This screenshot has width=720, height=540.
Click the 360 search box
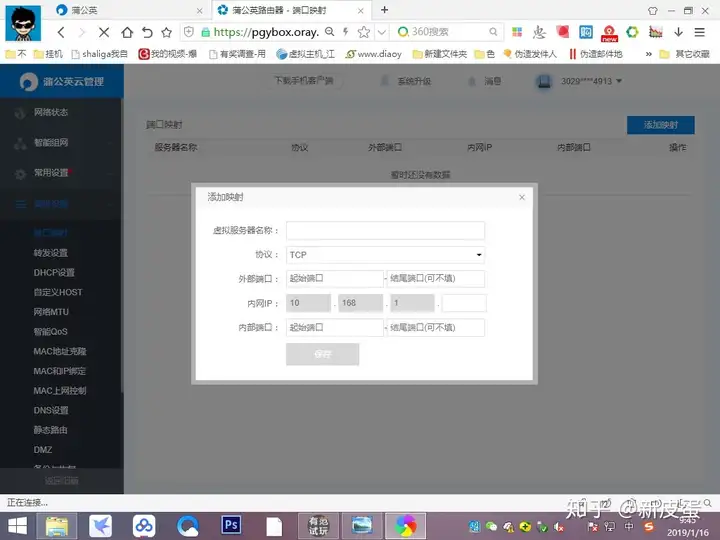click(448, 32)
